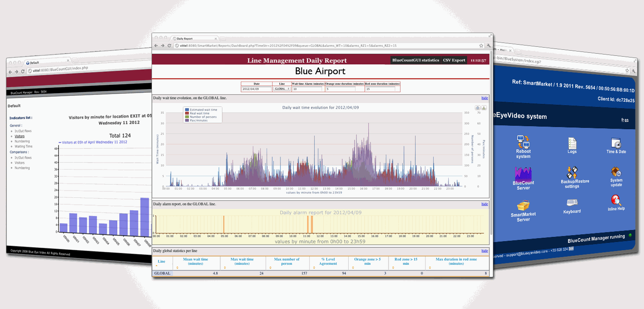This screenshot has height=309, width=644.
Task: Open Numbering under General indicators
Action: coord(22,141)
